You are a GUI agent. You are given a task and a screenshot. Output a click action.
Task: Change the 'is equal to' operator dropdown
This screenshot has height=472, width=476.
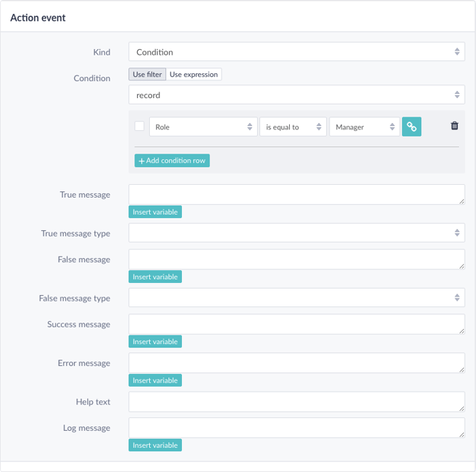(293, 127)
